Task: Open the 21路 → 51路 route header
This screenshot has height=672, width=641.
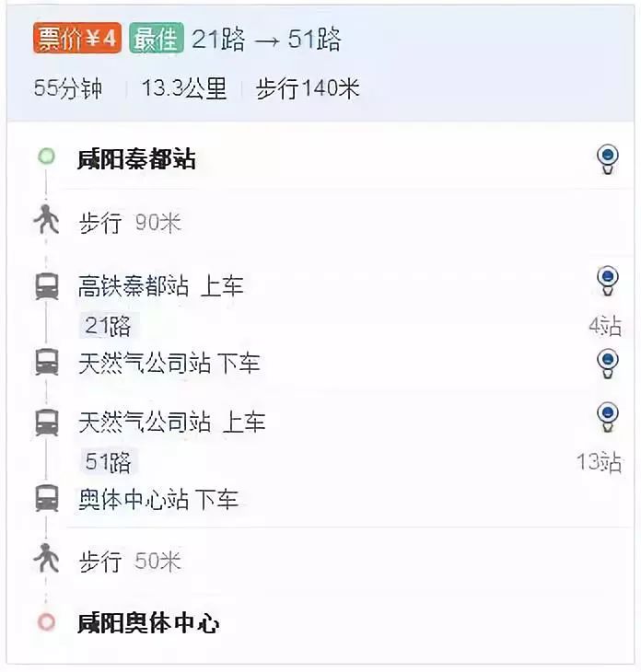Action: pos(266,40)
